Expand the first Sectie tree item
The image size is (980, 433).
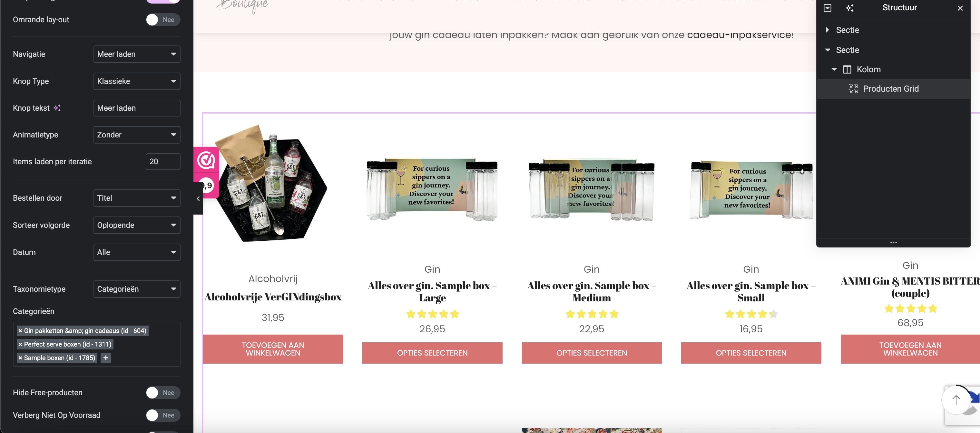point(827,30)
